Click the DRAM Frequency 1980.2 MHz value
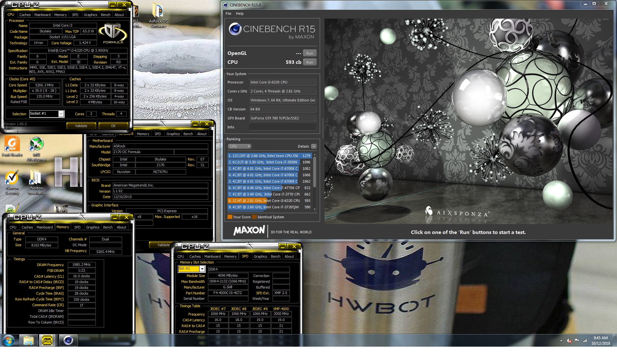The height and width of the screenshot is (364, 617). (81, 265)
